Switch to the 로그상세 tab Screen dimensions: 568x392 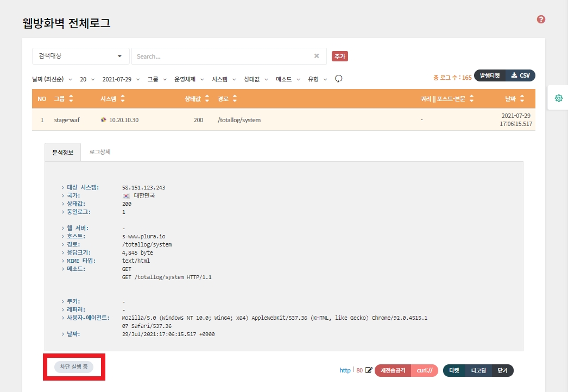(100, 152)
